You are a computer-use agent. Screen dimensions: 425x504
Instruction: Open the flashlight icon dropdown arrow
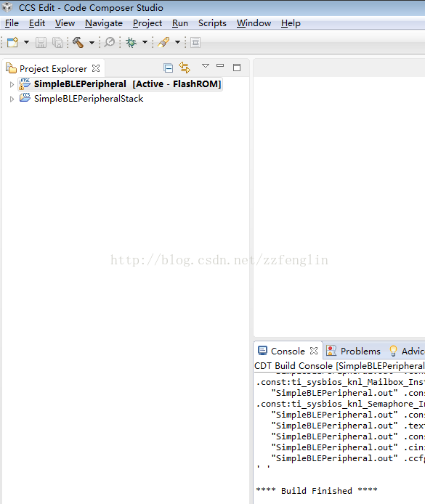click(177, 42)
